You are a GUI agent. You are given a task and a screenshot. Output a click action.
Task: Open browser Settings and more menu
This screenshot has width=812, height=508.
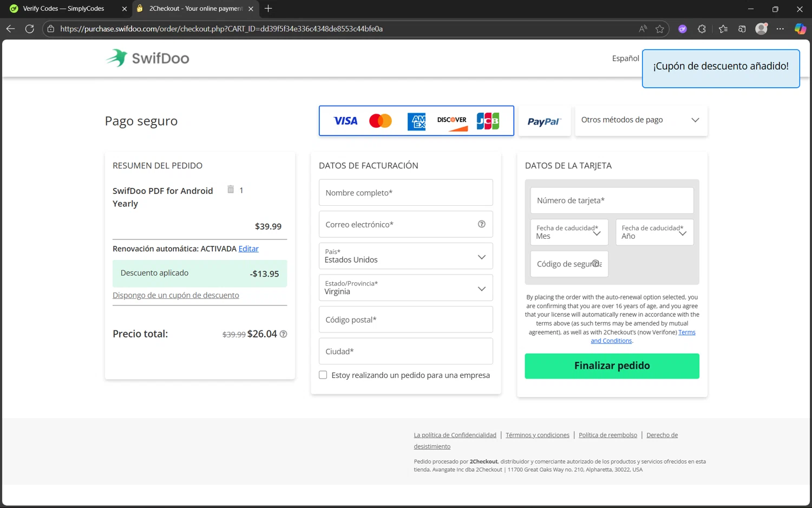(x=780, y=29)
